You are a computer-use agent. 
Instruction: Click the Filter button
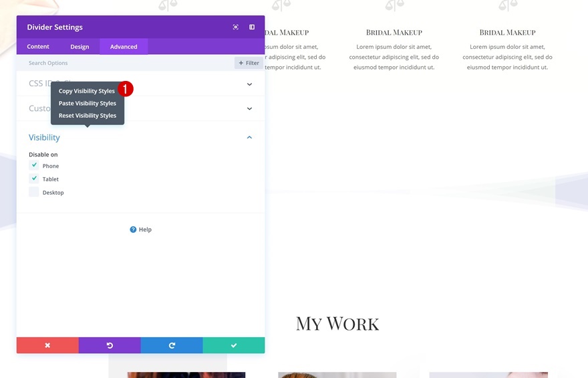(x=249, y=63)
